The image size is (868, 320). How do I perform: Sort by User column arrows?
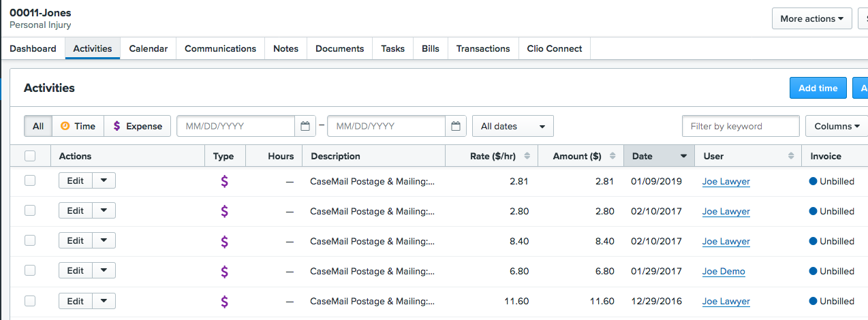[x=791, y=156]
